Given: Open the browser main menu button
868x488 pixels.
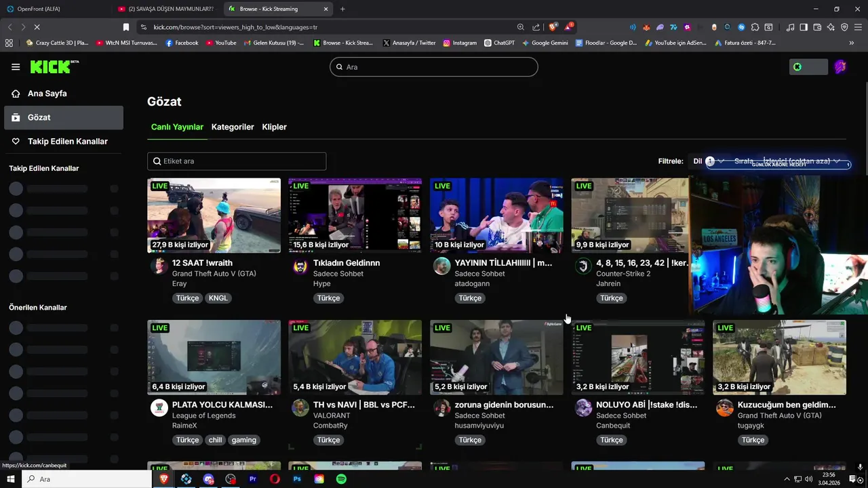Looking at the screenshot, I should [859, 27].
